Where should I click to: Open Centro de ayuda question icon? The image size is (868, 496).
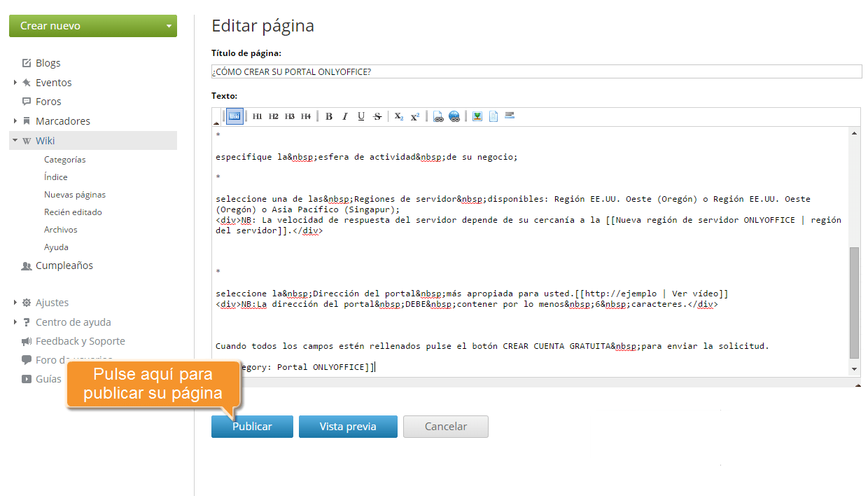click(27, 322)
